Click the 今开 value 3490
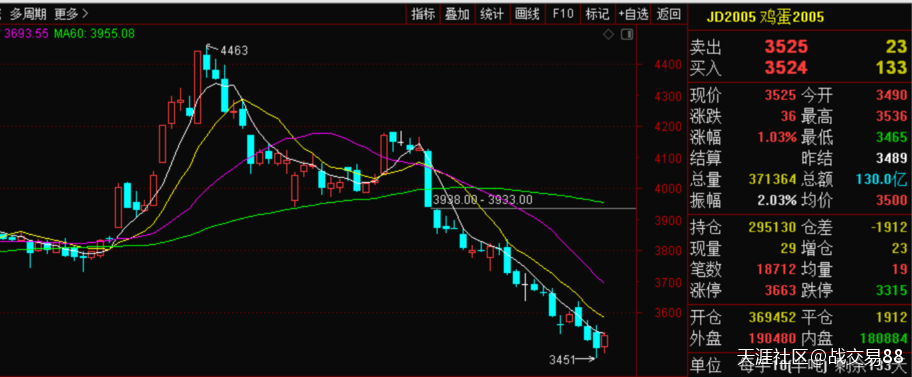 tap(893, 95)
